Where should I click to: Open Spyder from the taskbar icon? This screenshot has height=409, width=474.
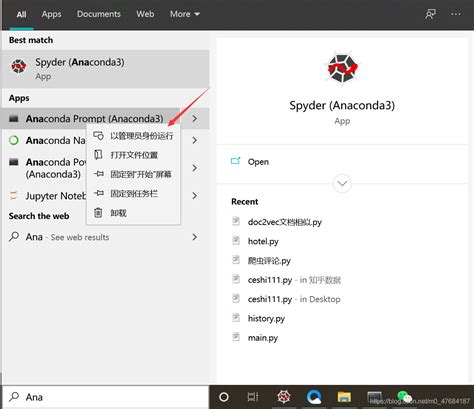click(284, 397)
